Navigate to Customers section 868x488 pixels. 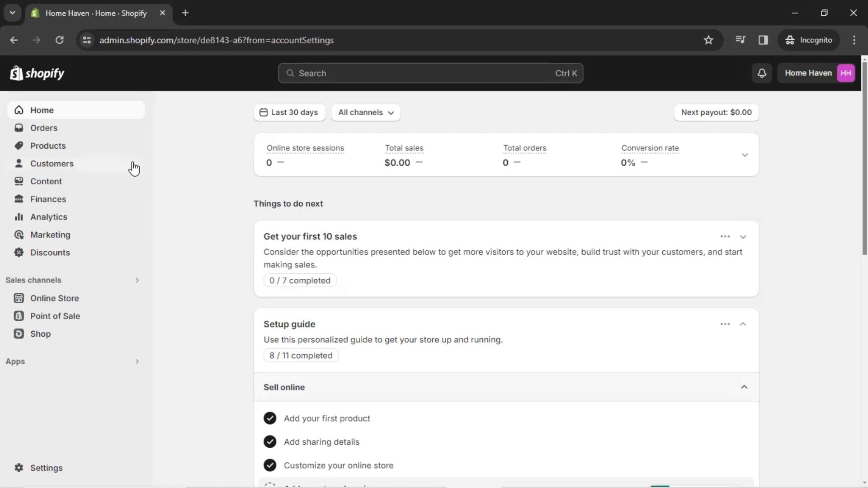tap(52, 163)
